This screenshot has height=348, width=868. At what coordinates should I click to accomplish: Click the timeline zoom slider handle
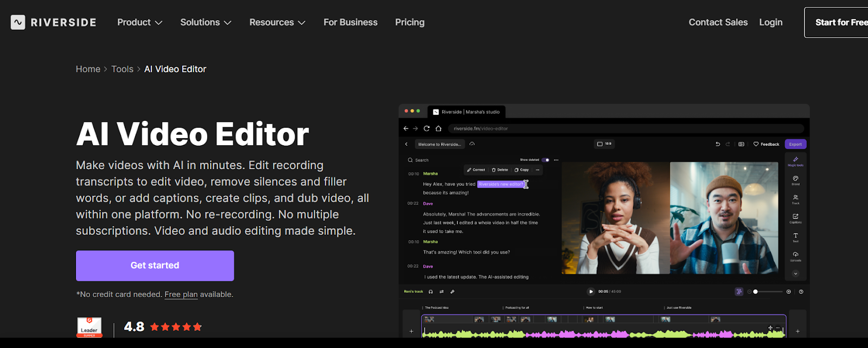[x=755, y=292]
